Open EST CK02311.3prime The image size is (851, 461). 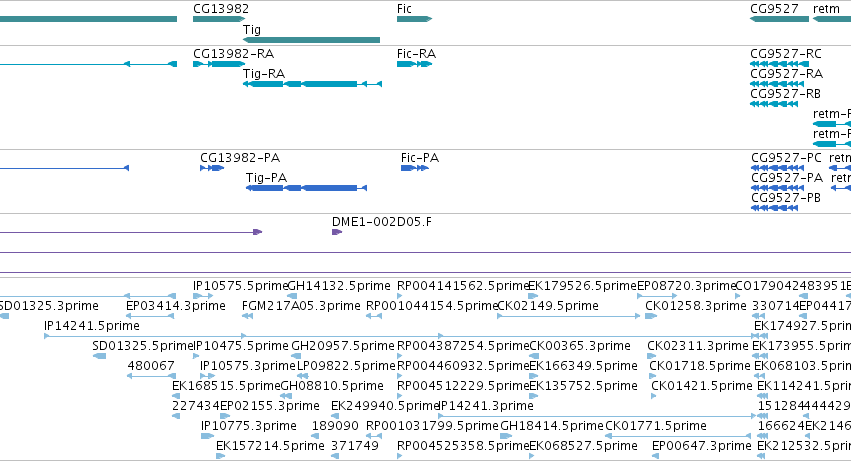coord(697,346)
